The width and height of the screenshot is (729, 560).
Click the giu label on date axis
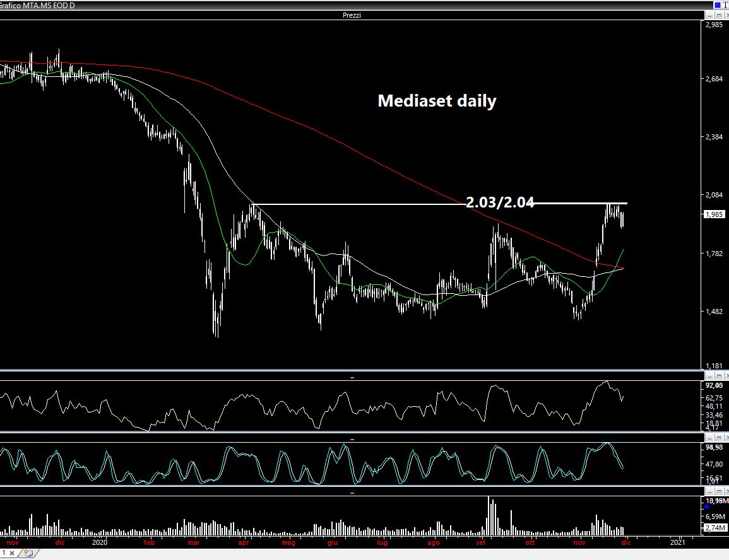pyautogui.click(x=333, y=542)
